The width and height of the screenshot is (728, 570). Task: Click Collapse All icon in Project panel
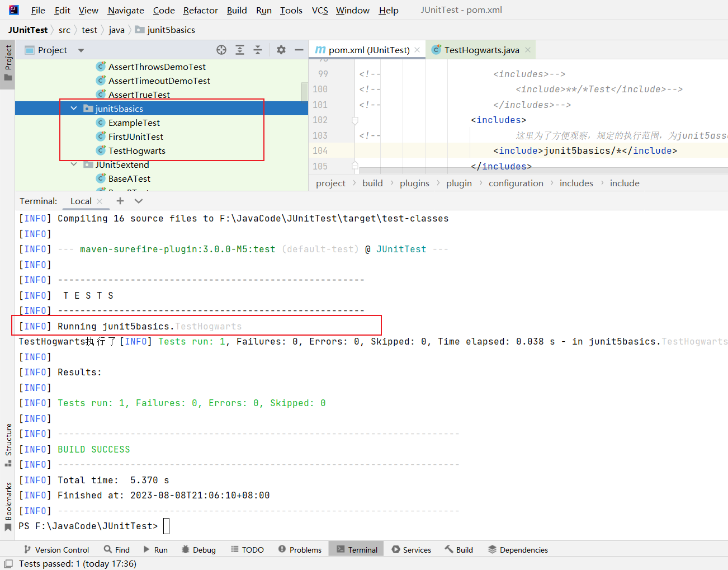(258, 50)
